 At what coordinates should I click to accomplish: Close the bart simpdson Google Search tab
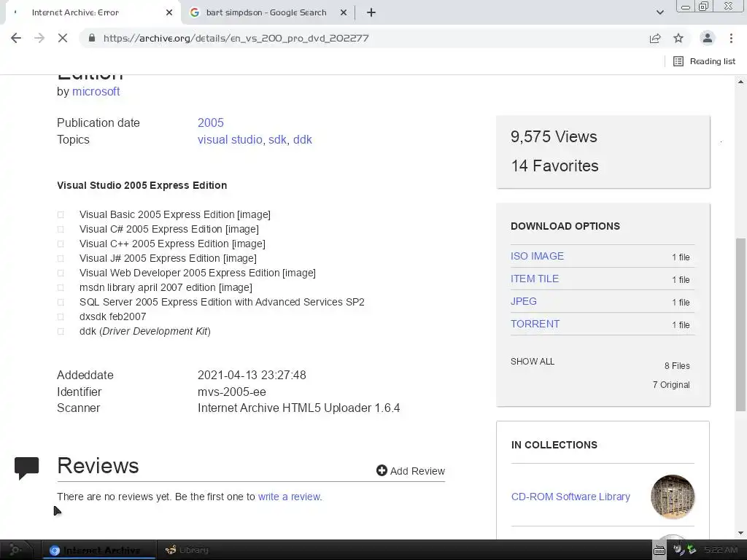click(344, 12)
